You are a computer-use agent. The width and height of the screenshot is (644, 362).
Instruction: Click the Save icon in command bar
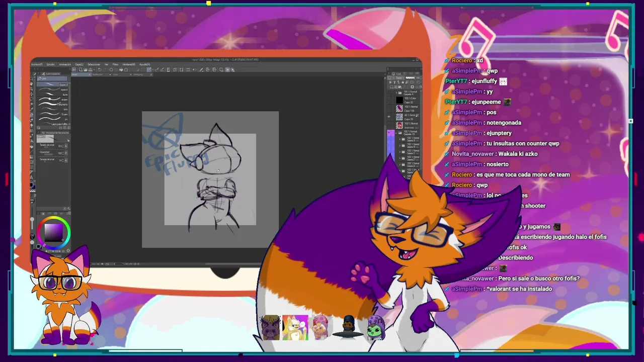[x=90, y=70]
